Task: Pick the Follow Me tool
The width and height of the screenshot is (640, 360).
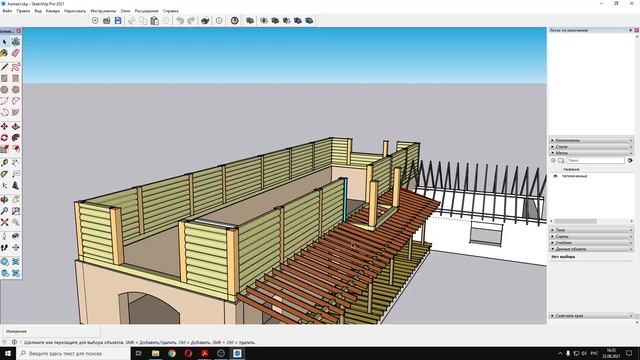Action: (16, 138)
